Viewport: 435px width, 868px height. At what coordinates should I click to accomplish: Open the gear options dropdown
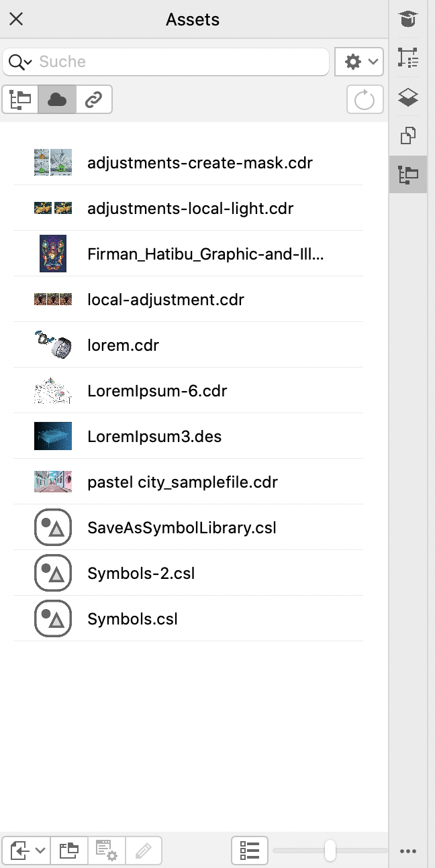[x=358, y=62]
